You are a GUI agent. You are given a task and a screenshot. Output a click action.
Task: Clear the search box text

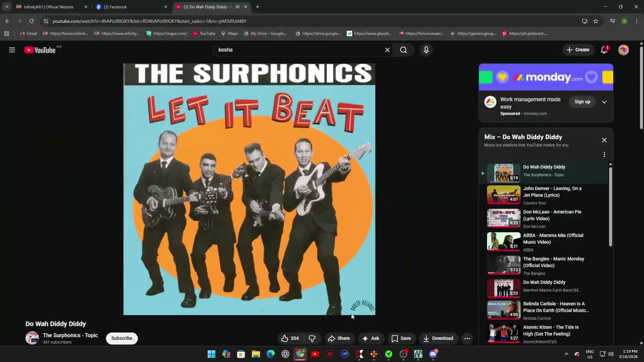tap(387, 50)
